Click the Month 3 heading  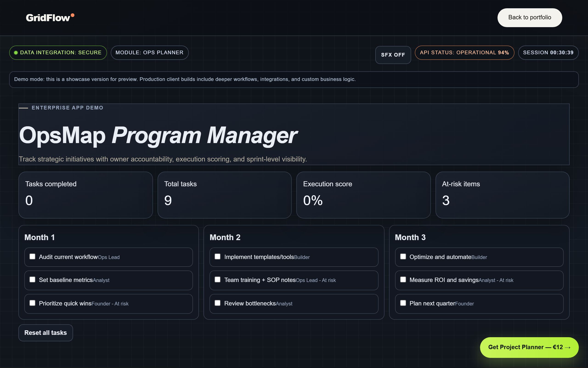tap(410, 237)
